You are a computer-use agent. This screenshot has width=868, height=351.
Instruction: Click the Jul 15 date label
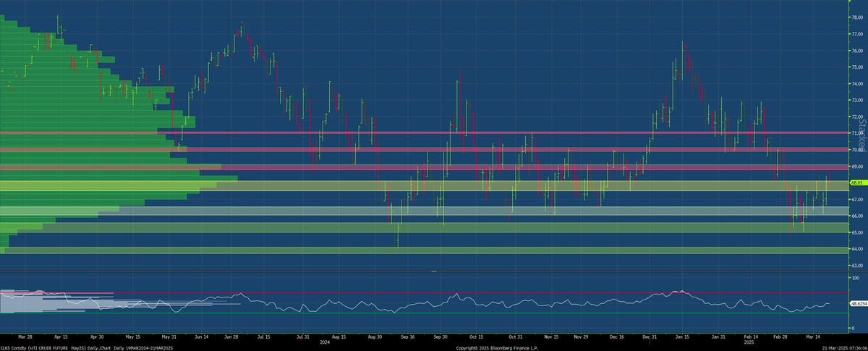(x=264, y=337)
